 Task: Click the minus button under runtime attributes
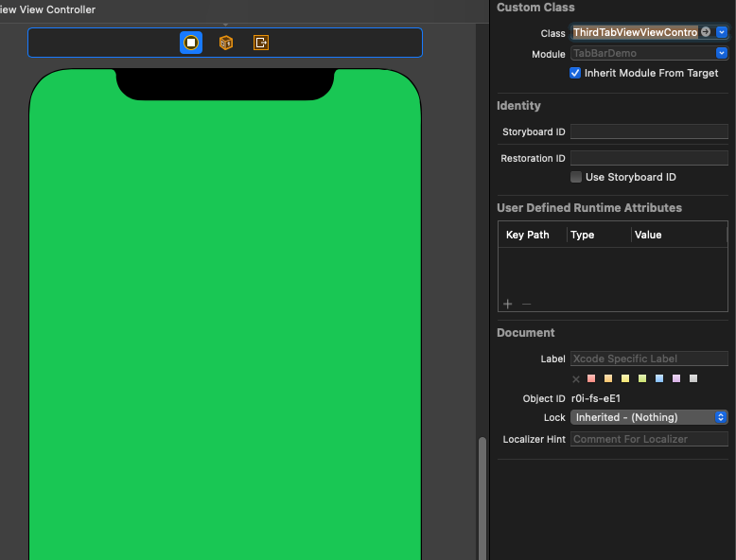click(x=527, y=305)
